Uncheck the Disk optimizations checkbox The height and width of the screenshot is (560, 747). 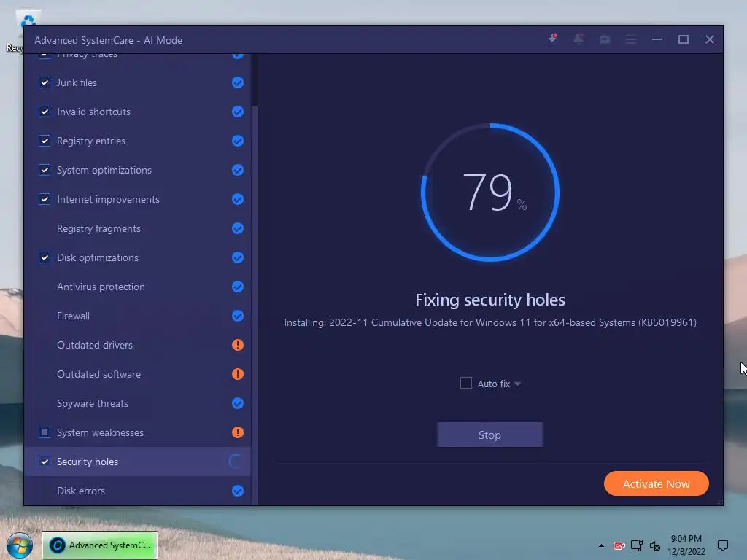click(44, 257)
